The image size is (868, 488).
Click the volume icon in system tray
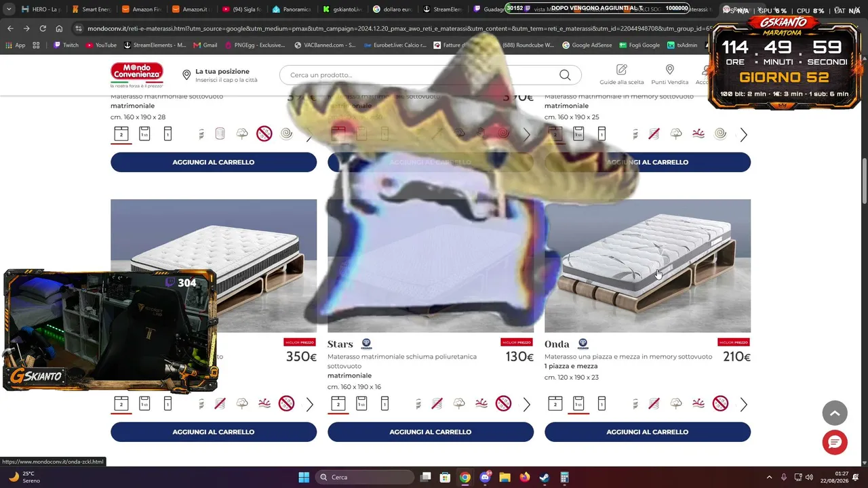(x=809, y=477)
